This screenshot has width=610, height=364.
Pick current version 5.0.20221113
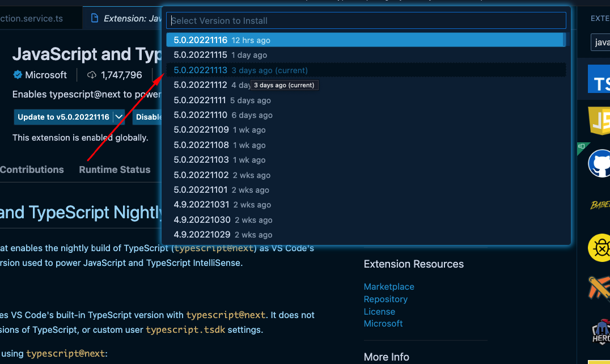coord(366,70)
